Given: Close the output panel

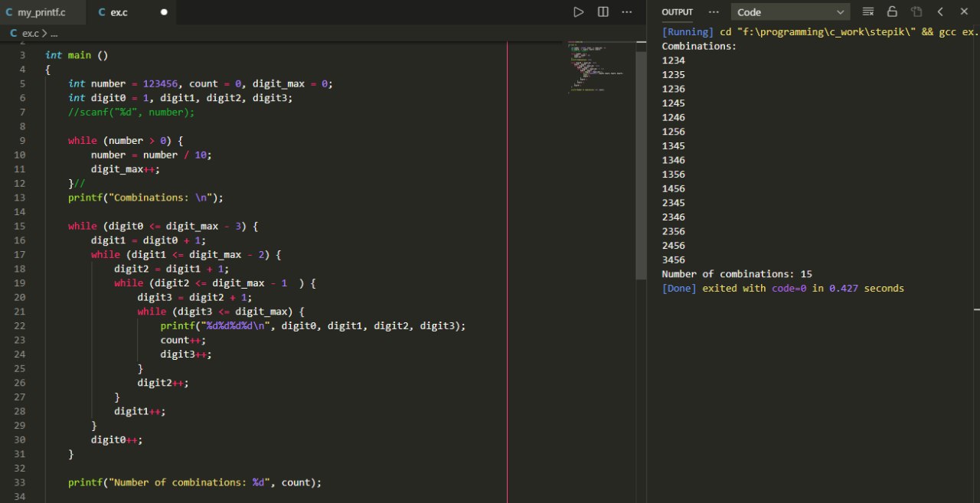Looking at the screenshot, I should (964, 12).
